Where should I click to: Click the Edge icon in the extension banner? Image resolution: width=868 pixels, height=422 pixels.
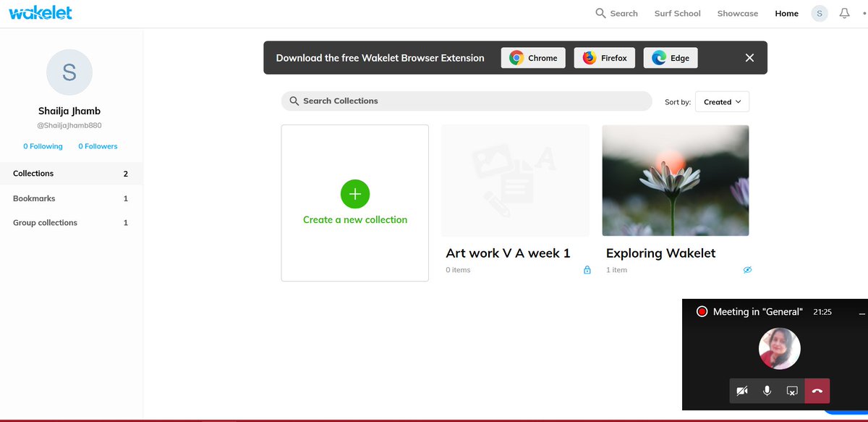pyautogui.click(x=659, y=57)
